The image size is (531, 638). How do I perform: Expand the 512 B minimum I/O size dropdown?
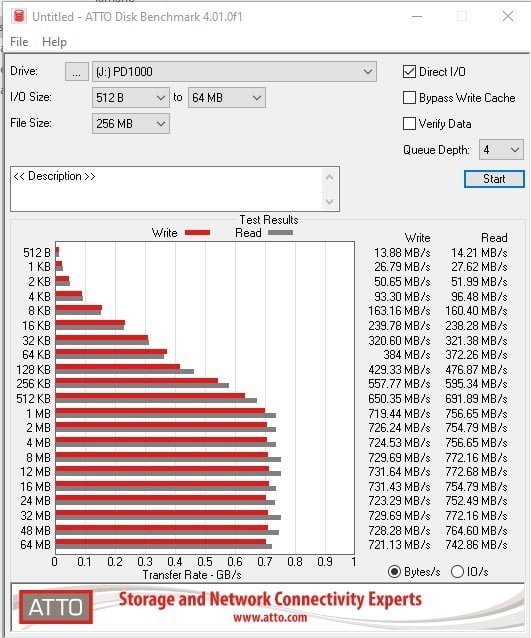tap(131, 98)
